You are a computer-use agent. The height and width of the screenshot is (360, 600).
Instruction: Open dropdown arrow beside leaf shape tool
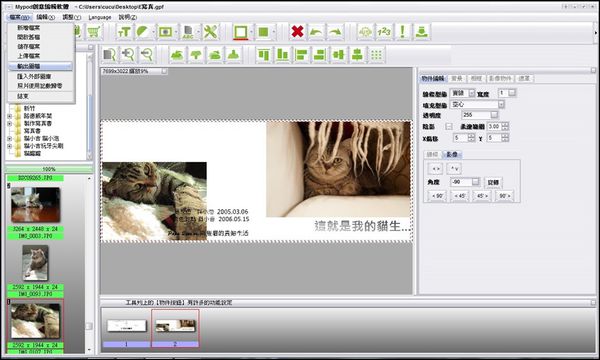tap(153, 32)
